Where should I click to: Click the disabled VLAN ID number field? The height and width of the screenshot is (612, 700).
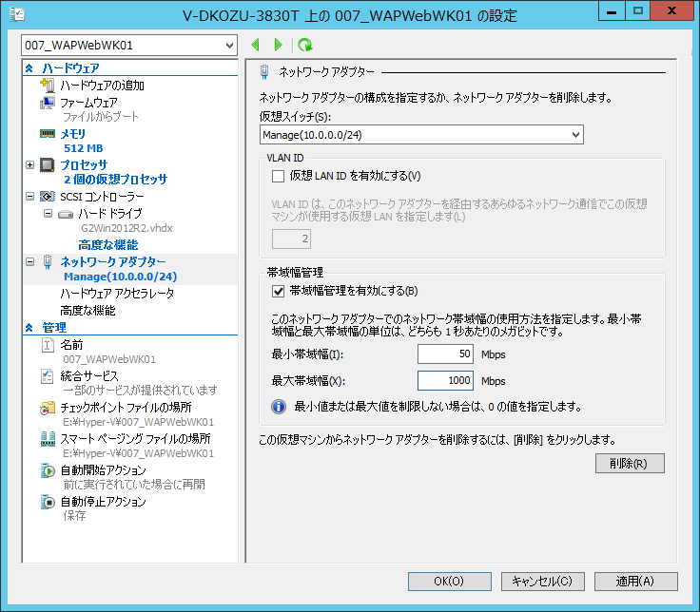point(291,239)
